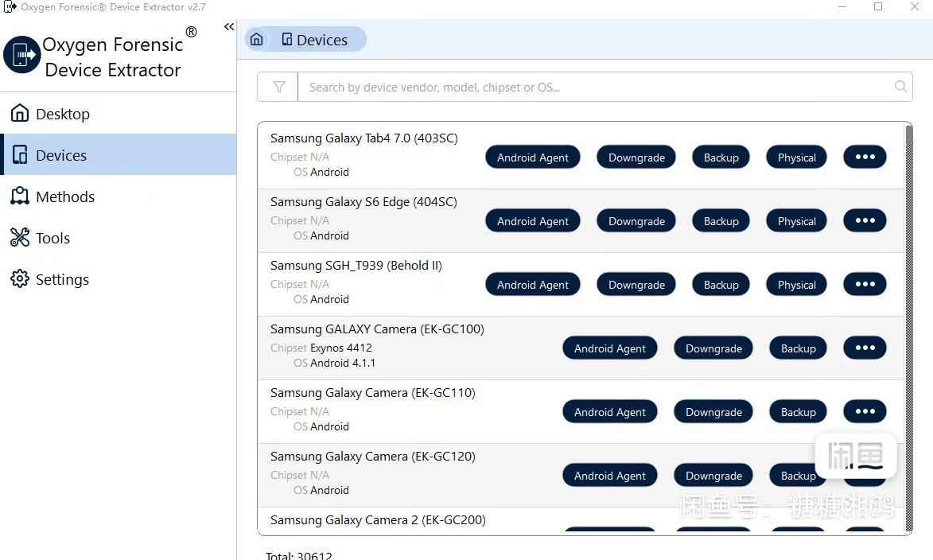Select the Devices sidebar item
The height and width of the screenshot is (560, 933).
pos(119,155)
